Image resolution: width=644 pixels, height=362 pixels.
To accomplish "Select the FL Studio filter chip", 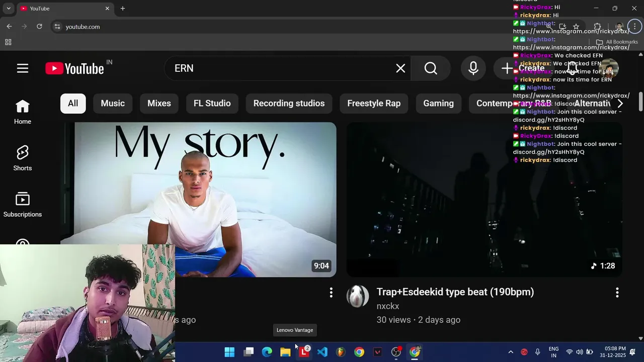I will 212,103.
